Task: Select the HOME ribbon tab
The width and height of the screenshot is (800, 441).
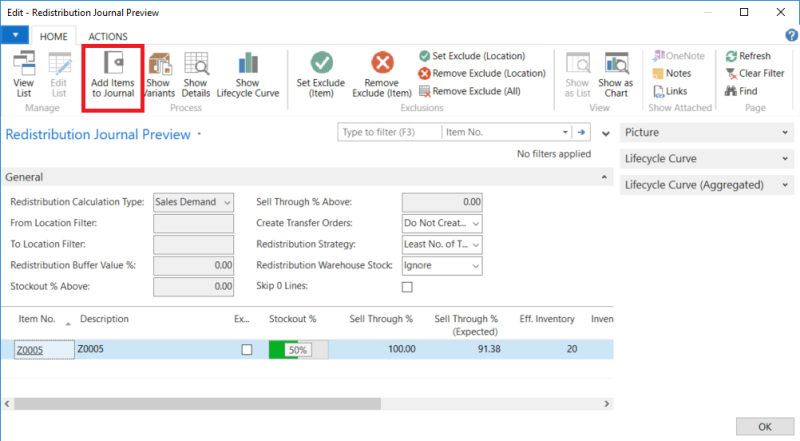Action: 53,36
